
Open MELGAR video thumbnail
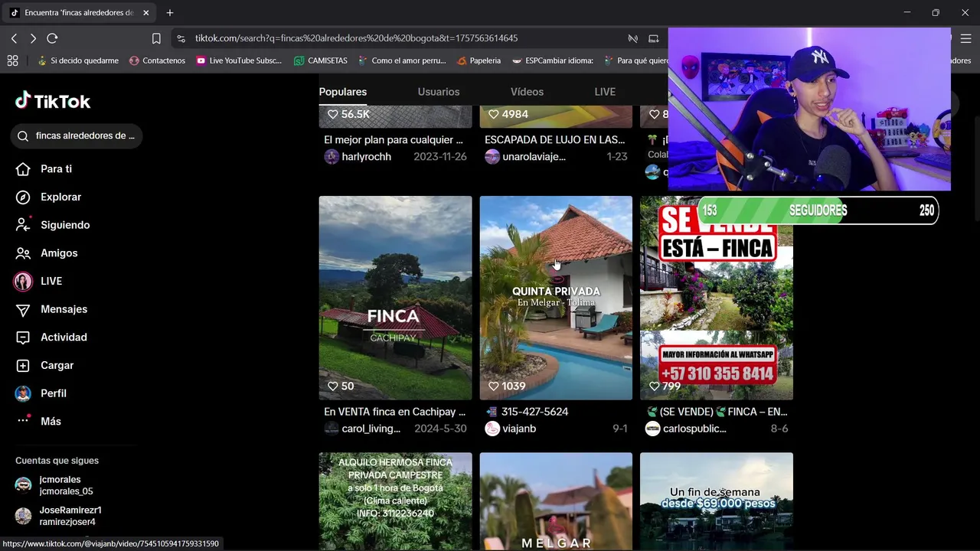pyautogui.click(x=557, y=501)
